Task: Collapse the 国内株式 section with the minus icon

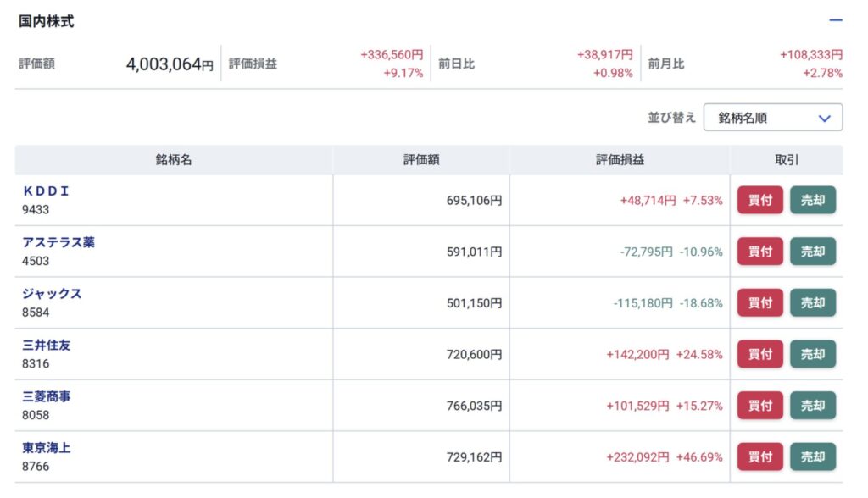Action: 835,20
